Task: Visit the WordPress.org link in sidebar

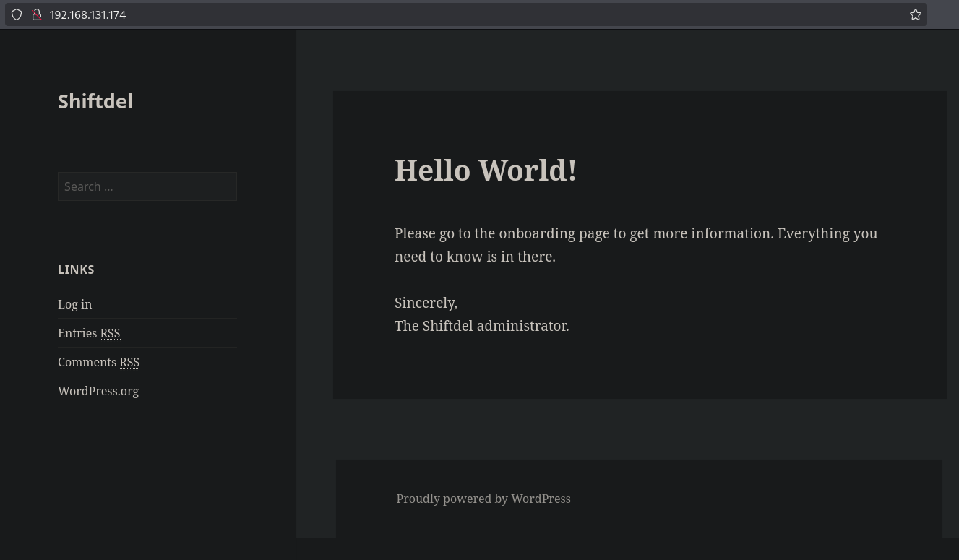Action: (x=98, y=391)
